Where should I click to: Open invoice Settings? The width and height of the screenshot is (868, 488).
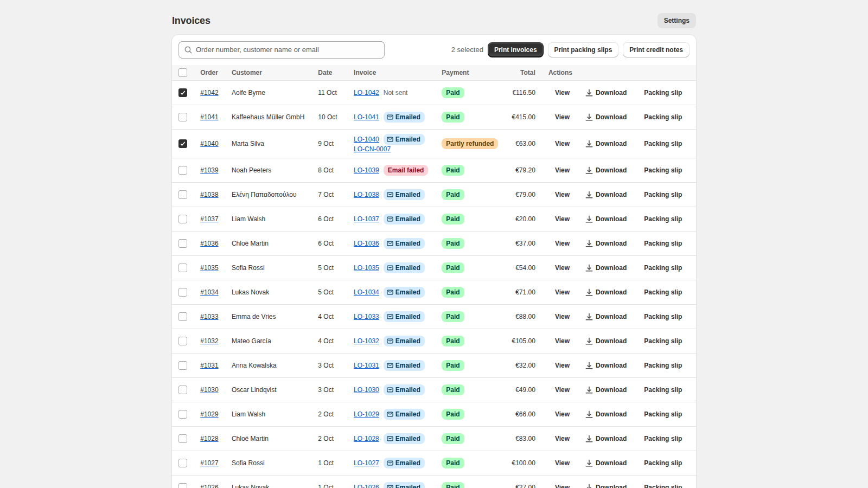(x=676, y=21)
